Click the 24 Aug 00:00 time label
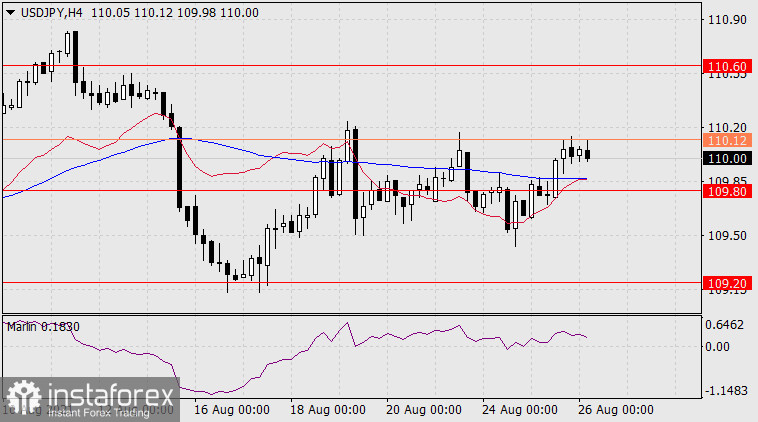 520,410
